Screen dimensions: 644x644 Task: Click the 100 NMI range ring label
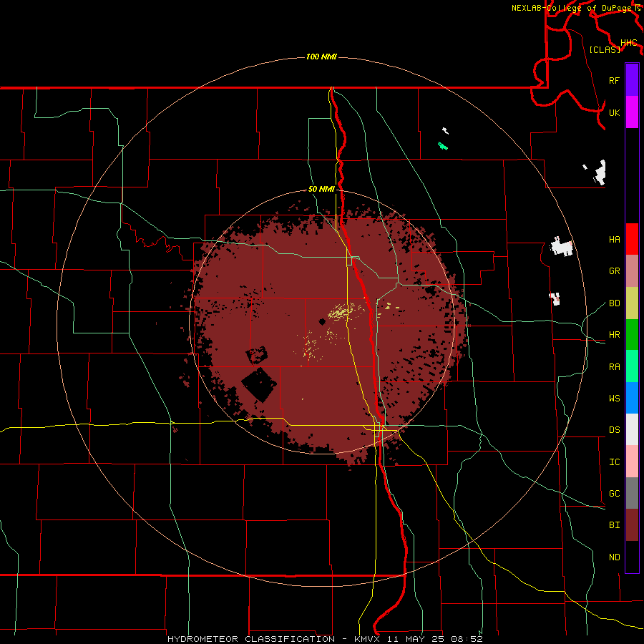click(321, 57)
